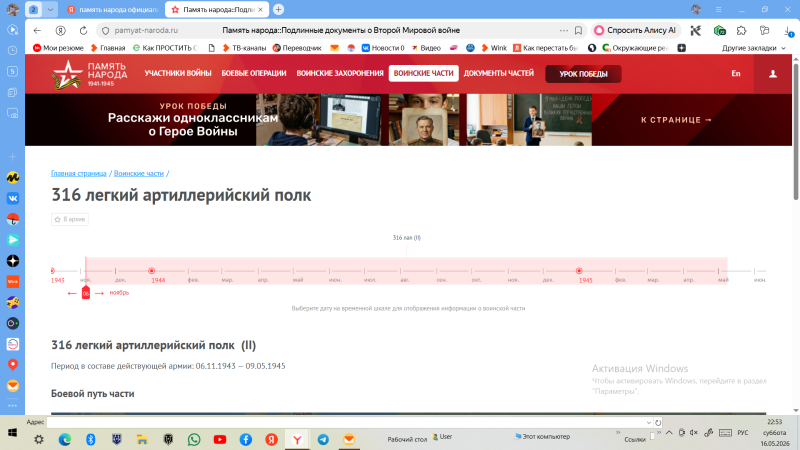
Task: Expand the tab group dropdown arrow
Action: pos(50,10)
